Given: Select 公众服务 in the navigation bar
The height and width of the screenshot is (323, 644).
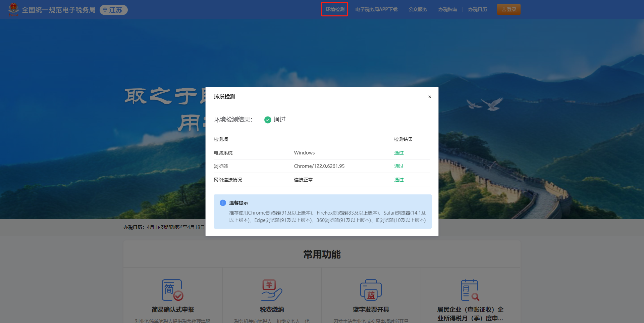Looking at the screenshot, I should (418, 9).
